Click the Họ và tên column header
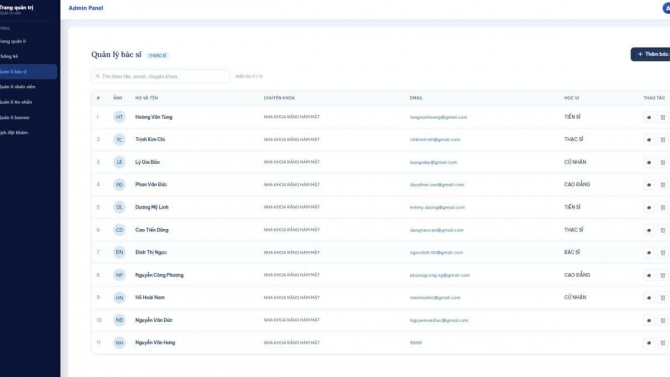 [x=147, y=98]
